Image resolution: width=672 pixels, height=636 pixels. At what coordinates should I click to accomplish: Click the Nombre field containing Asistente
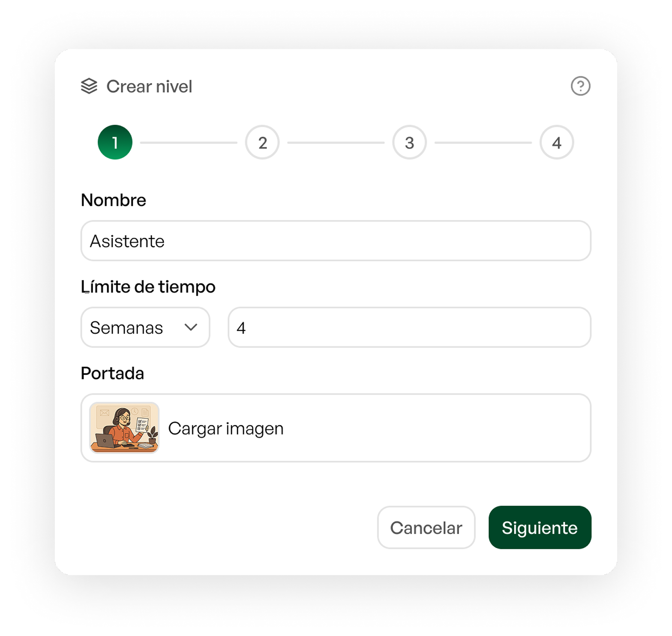[x=336, y=241]
